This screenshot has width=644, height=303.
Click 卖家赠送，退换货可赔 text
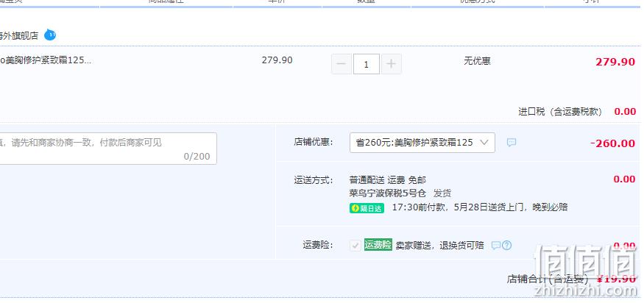(x=440, y=246)
